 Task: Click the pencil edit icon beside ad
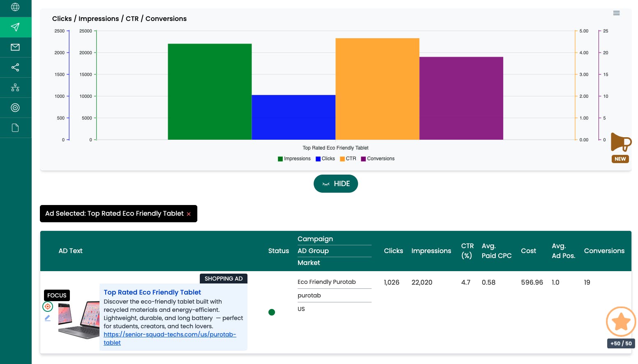48,318
